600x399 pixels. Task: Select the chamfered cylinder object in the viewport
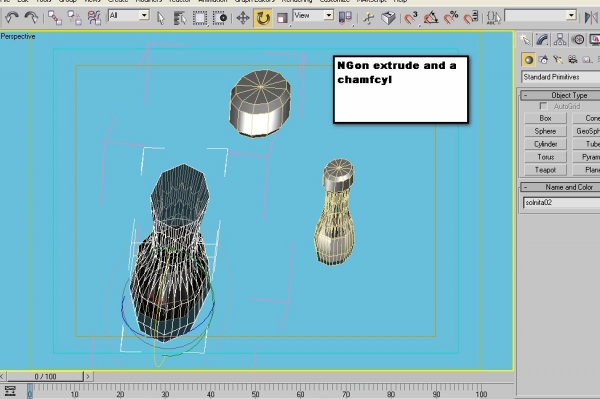point(260,103)
